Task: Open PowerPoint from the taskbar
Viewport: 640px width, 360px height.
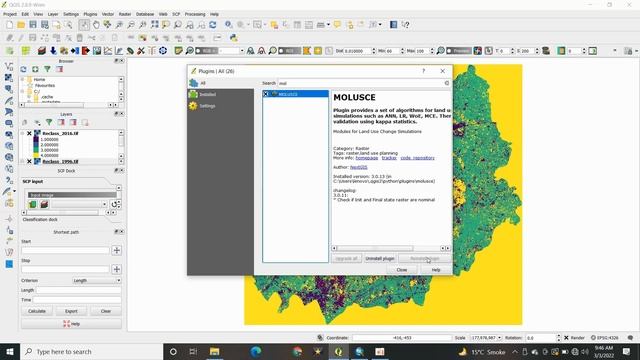Action: pos(380,351)
